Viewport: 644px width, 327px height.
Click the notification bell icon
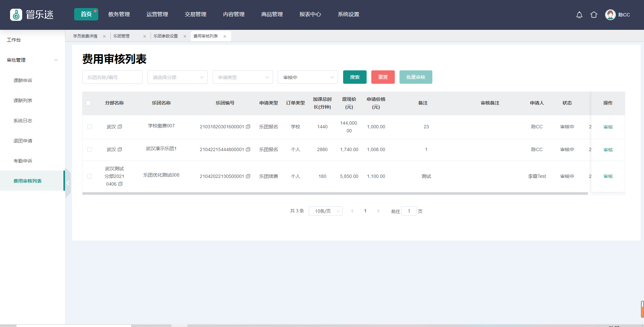tap(579, 15)
